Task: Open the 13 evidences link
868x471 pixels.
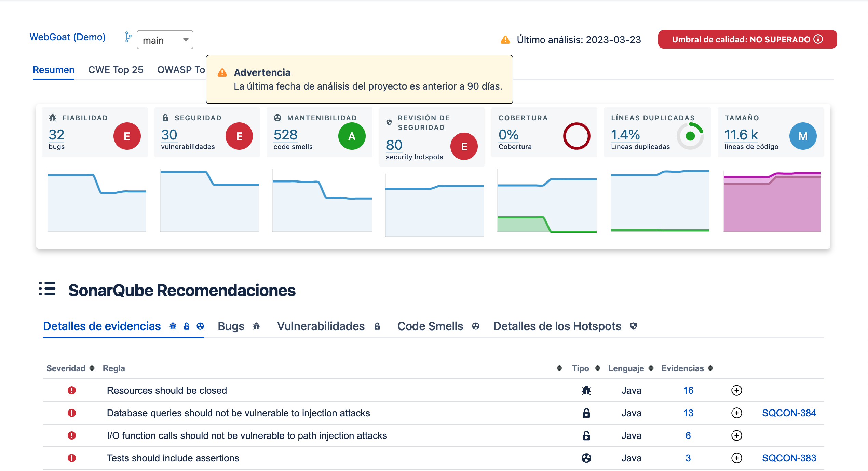Action: click(x=688, y=413)
